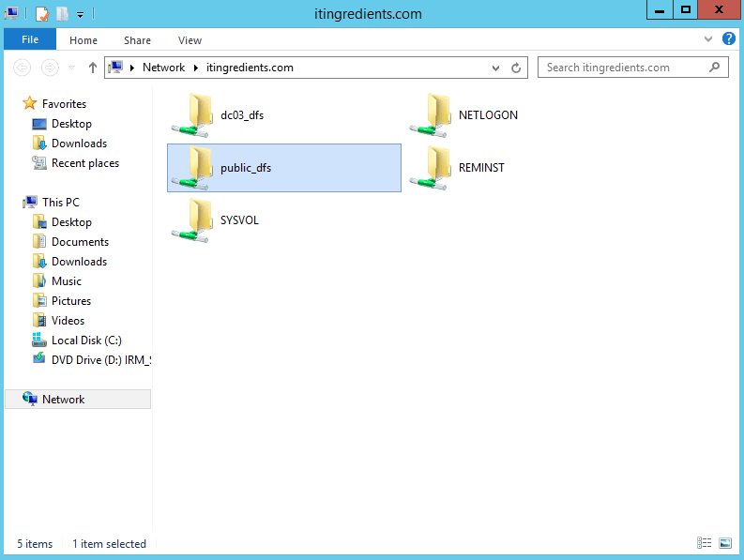
Task: Select the REMINST share folder icon
Action: coord(433,168)
